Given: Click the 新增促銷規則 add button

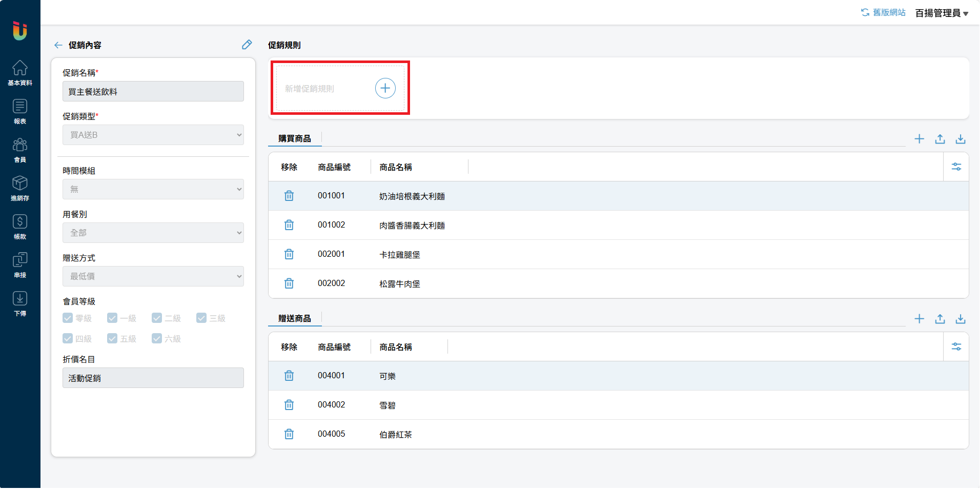Looking at the screenshot, I should (x=385, y=88).
